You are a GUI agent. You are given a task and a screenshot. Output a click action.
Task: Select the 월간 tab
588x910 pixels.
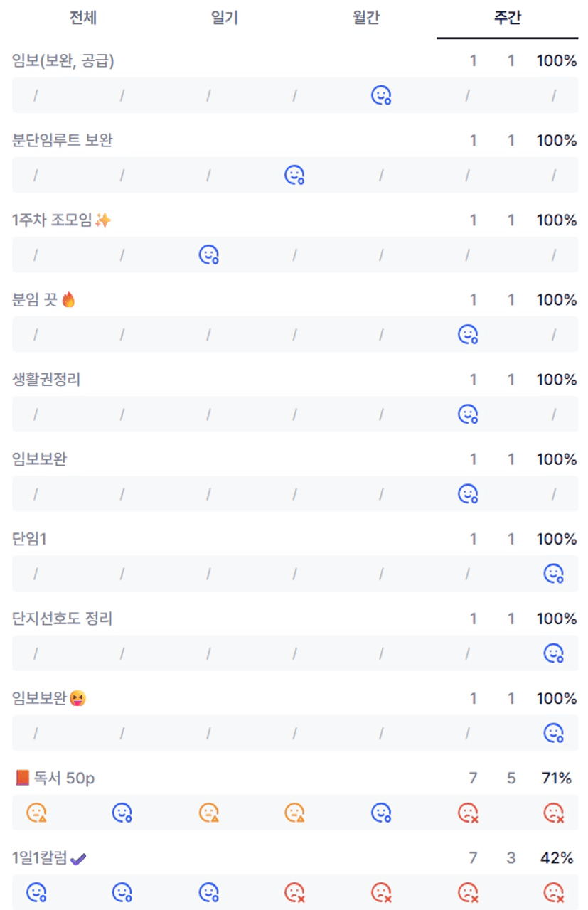365,18
